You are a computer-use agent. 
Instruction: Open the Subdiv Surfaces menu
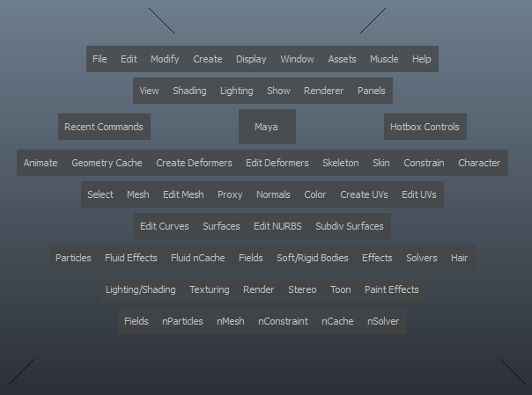[x=350, y=226]
